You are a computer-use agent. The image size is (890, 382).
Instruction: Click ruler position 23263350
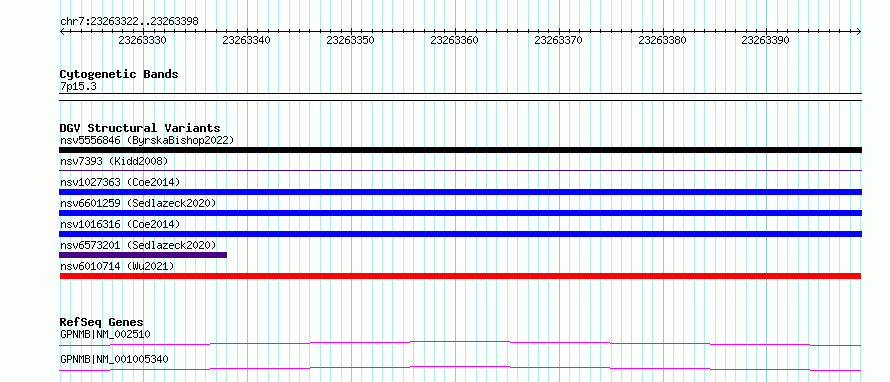(350, 41)
